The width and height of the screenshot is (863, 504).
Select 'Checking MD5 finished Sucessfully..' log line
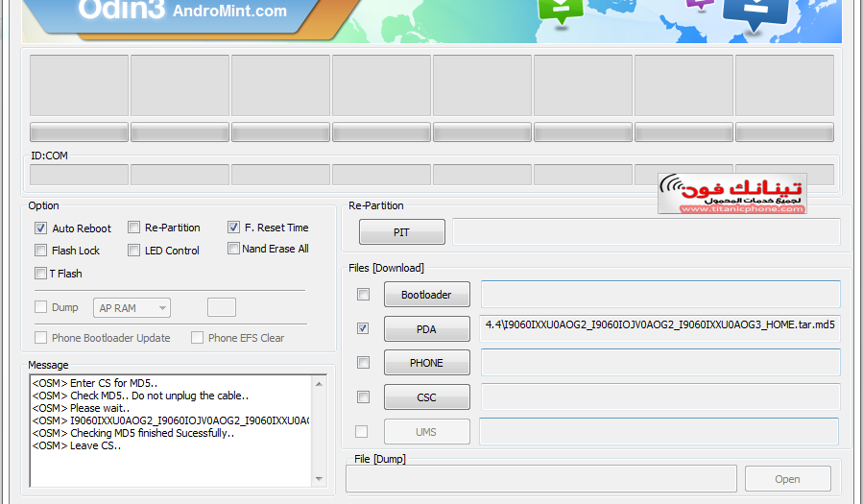point(133,433)
